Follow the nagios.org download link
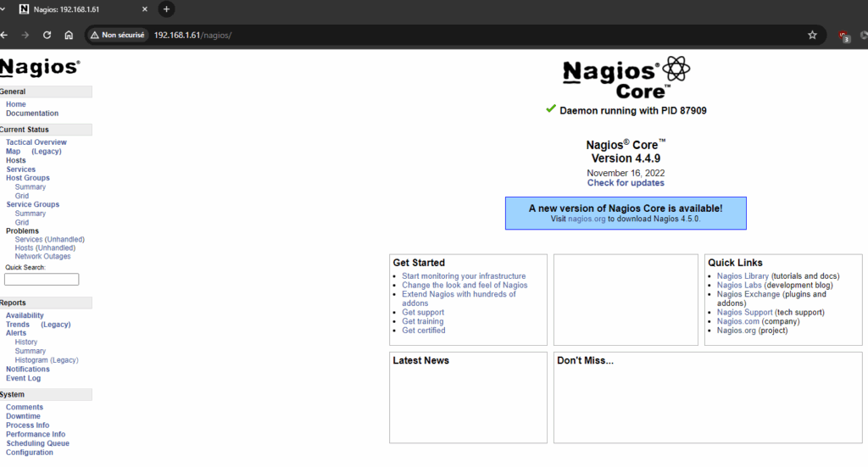The image size is (868, 467). (x=587, y=219)
